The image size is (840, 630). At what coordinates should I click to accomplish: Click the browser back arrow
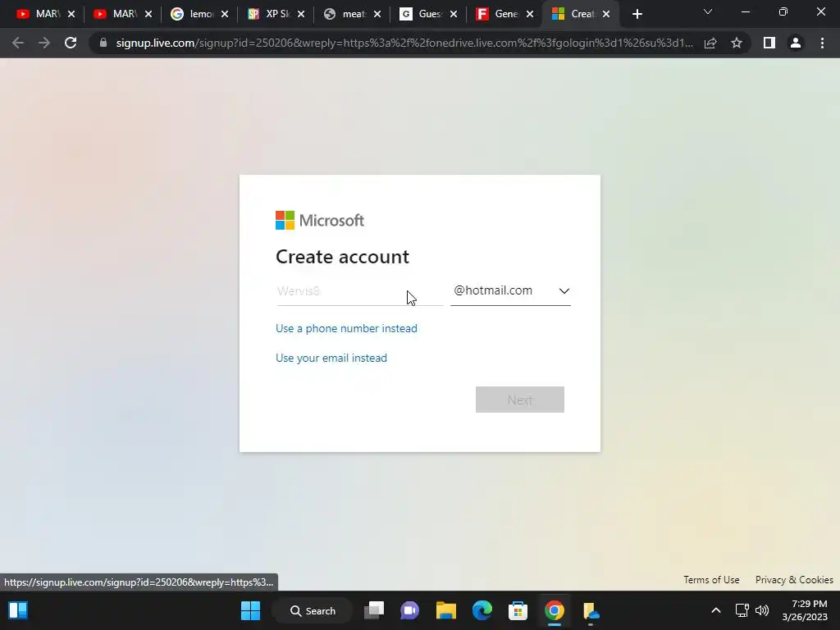pos(18,43)
